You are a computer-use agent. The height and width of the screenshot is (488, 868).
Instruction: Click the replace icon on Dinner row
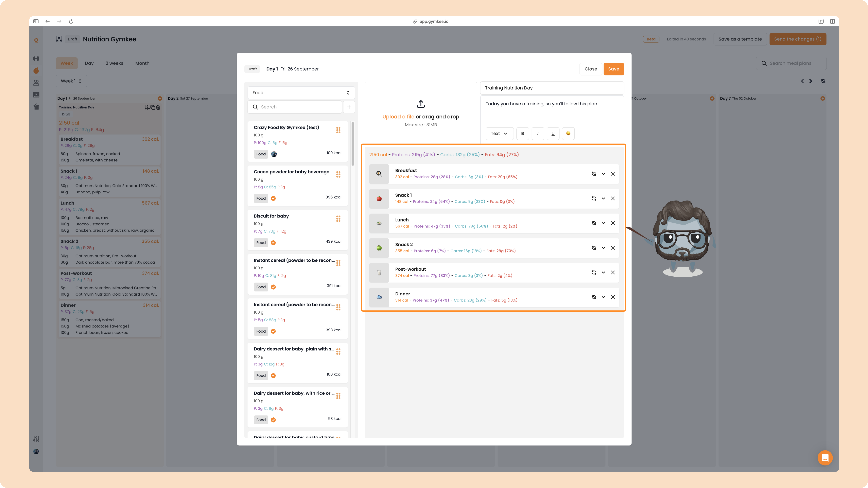(594, 297)
